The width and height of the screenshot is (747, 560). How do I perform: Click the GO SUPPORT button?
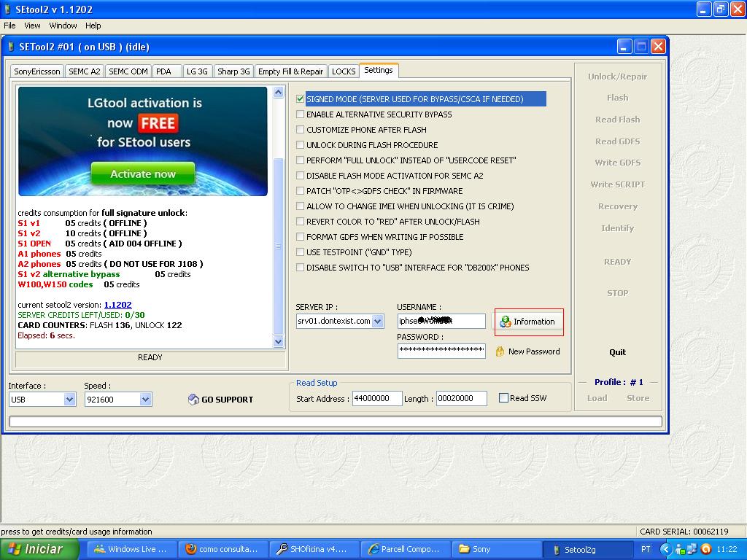(221, 400)
